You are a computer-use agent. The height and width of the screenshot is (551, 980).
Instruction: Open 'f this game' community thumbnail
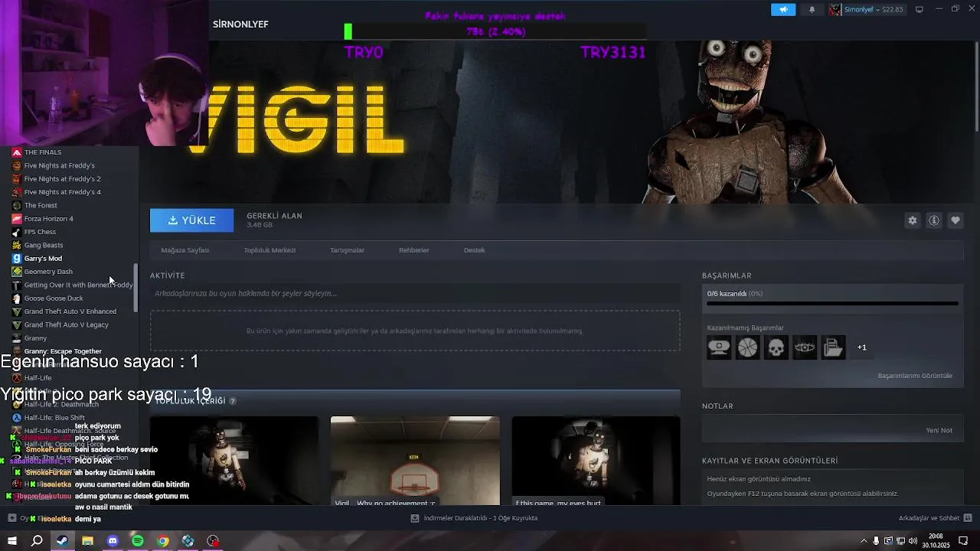click(x=596, y=460)
